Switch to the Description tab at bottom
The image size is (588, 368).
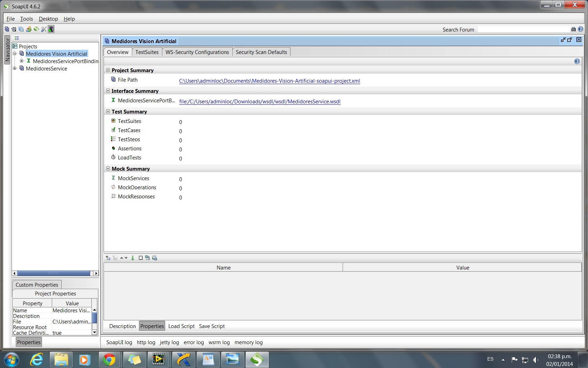tap(122, 326)
